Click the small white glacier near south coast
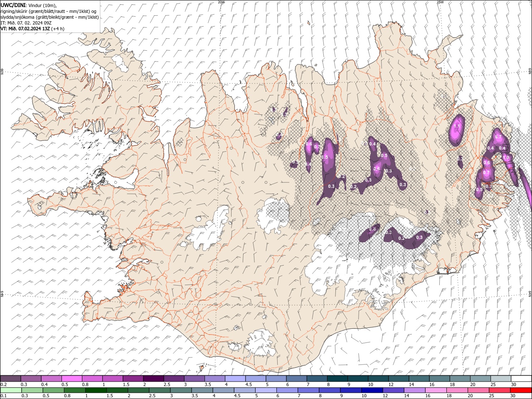The image size is (532, 399). pos(261,344)
